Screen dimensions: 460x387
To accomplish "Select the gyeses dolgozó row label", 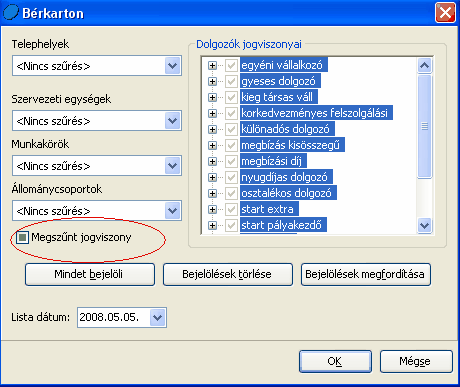I will tap(280, 81).
